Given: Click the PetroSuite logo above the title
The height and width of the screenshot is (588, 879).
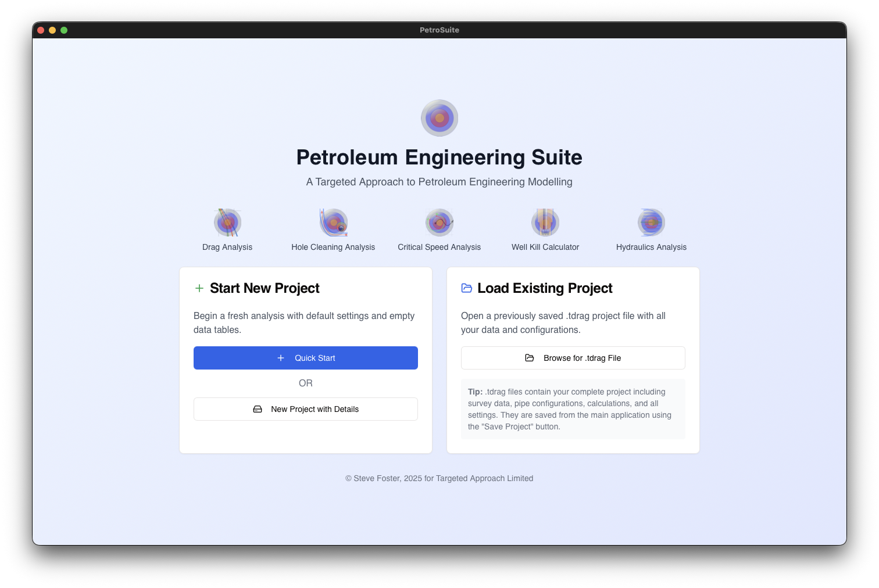Looking at the screenshot, I should (x=440, y=117).
